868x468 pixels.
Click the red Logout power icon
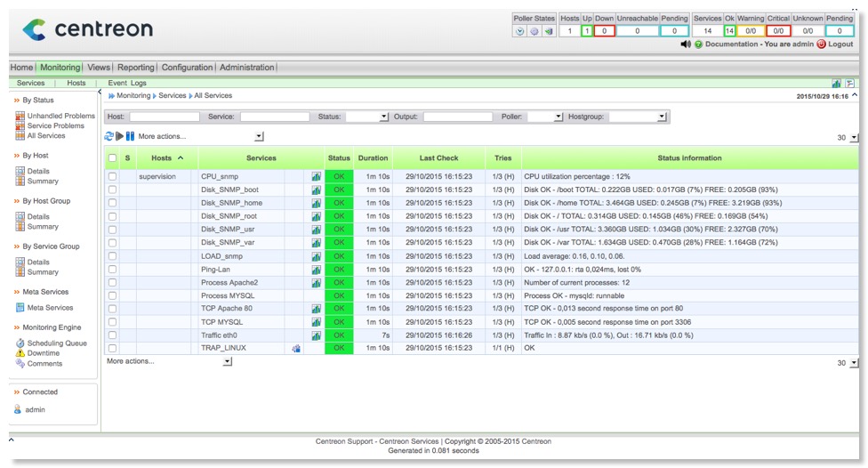821,44
